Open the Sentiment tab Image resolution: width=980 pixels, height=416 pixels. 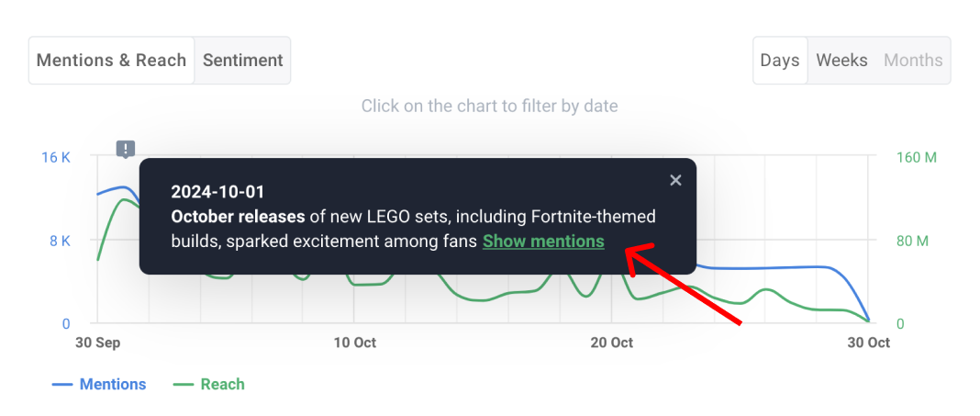point(243,61)
